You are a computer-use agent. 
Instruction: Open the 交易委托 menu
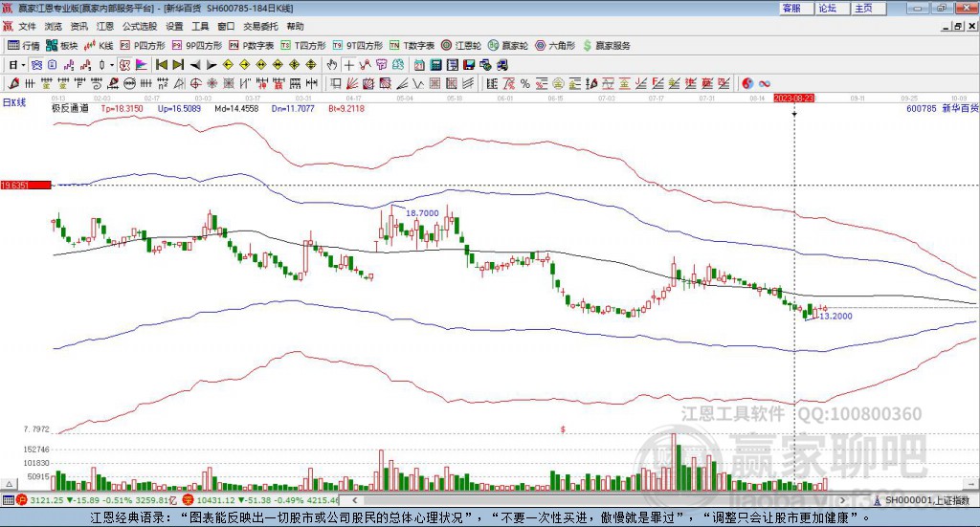(x=260, y=26)
